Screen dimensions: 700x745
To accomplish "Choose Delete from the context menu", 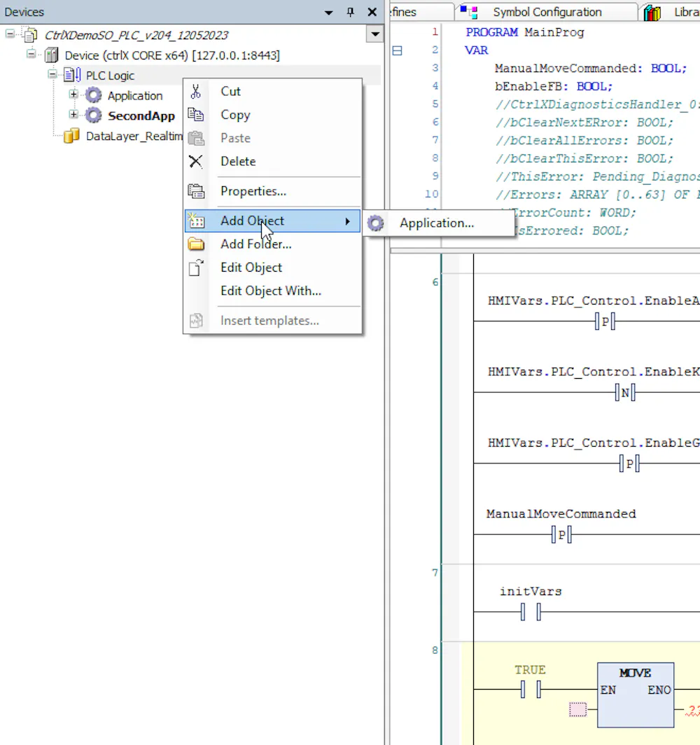I will [273, 162].
